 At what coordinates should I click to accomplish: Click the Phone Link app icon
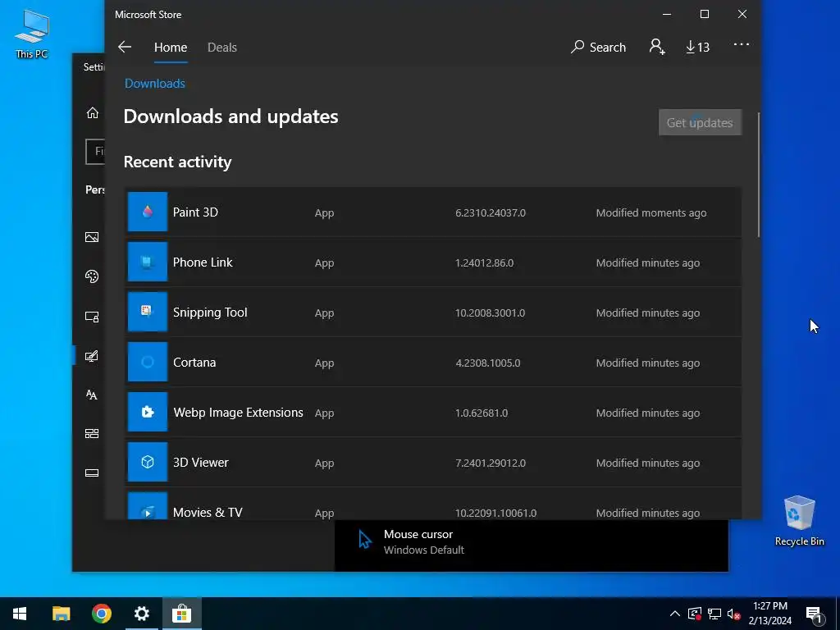point(148,262)
